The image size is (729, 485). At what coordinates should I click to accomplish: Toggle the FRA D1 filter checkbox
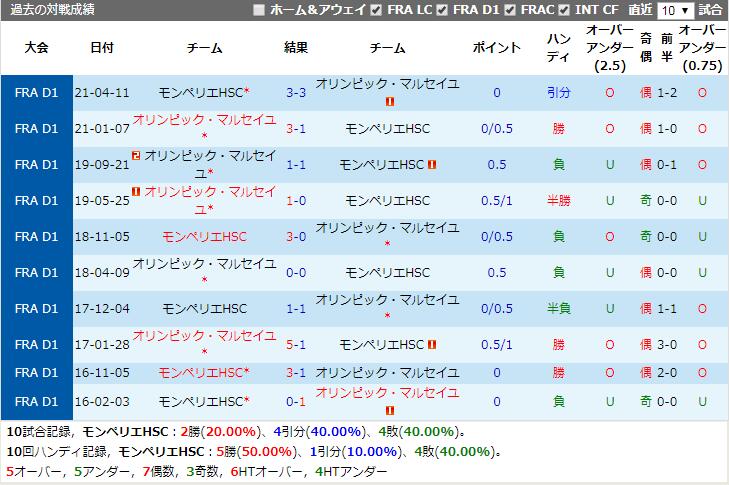(442, 10)
